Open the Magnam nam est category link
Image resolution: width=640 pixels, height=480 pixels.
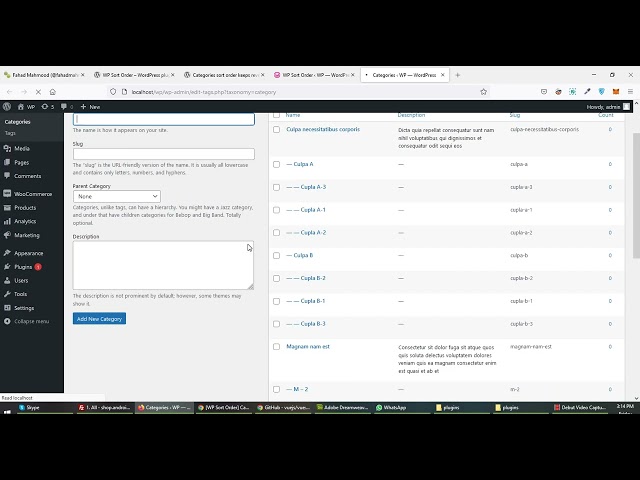[x=308, y=347]
